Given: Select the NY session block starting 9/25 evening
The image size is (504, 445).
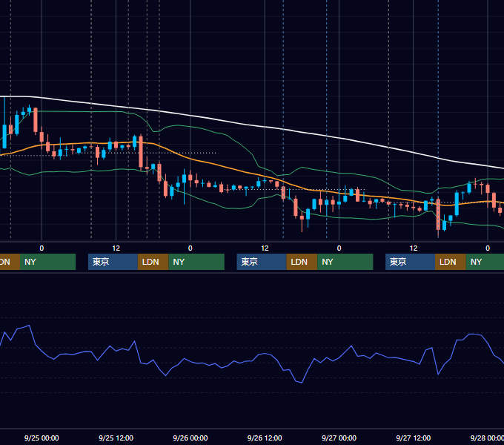Looking at the screenshot, I should coord(196,262).
